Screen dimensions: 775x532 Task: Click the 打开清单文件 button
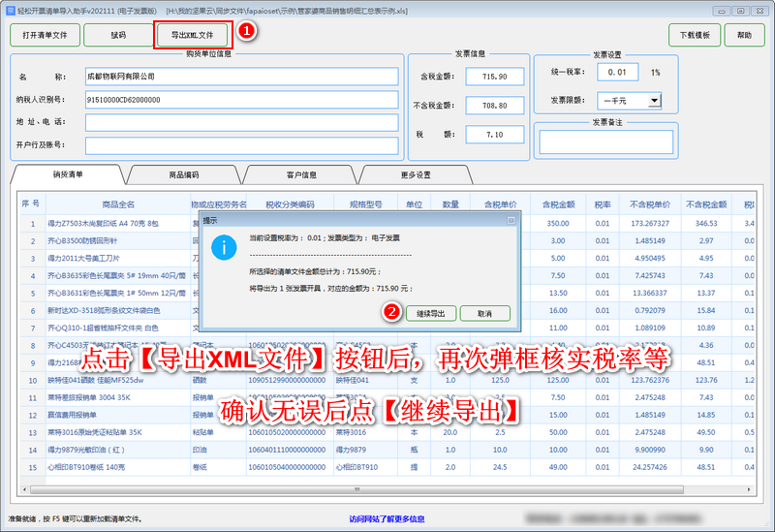pyautogui.click(x=45, y=35)
